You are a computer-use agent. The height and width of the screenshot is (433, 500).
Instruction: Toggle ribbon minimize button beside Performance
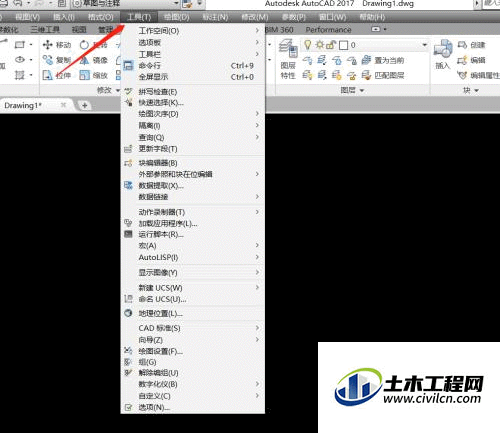376,29
